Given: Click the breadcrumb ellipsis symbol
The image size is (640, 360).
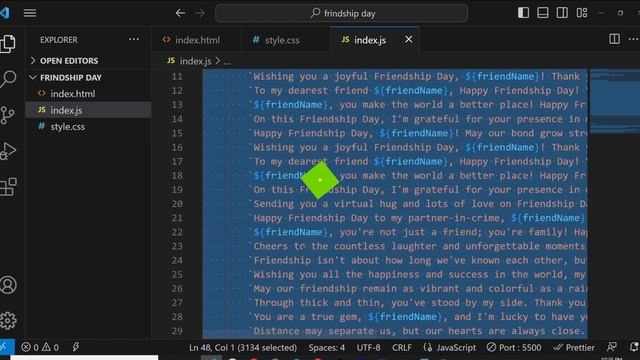Looking at the screenshot, I should pos(227,62).
